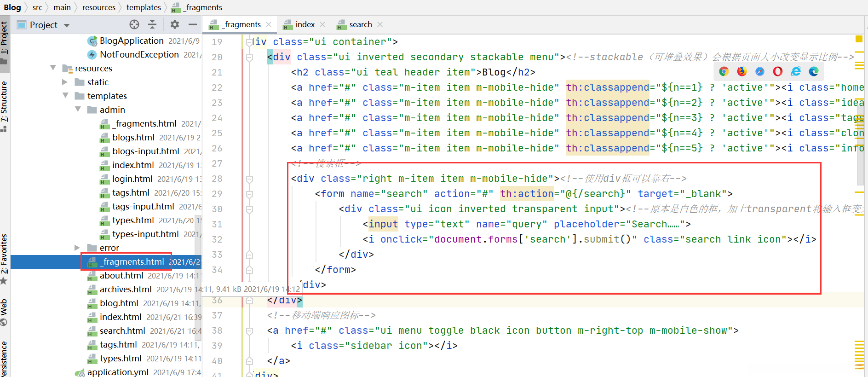Screen dimensions: 868x377
Task: Open page in Edge browser icon
Action: click(814, 71)
